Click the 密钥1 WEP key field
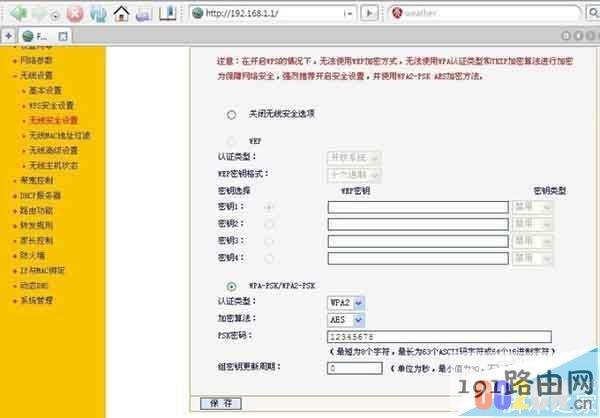Screen dimensions: 600x418 [418, 207]
